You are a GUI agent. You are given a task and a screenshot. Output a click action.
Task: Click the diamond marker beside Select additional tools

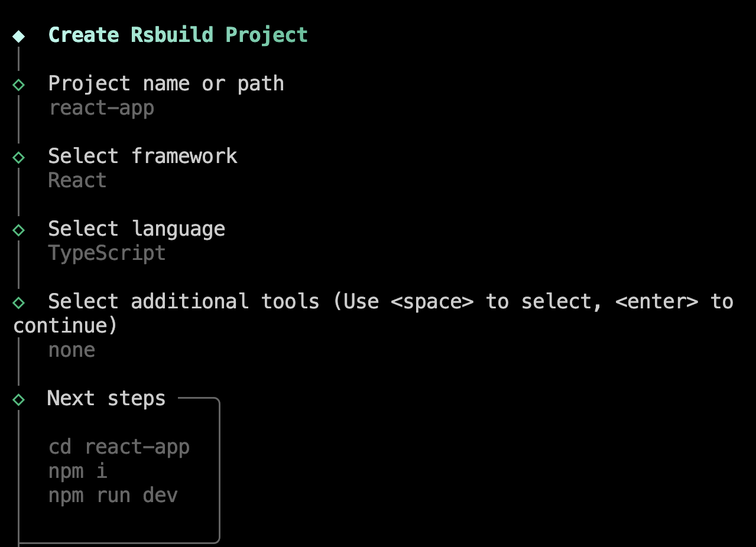(18, 302)
